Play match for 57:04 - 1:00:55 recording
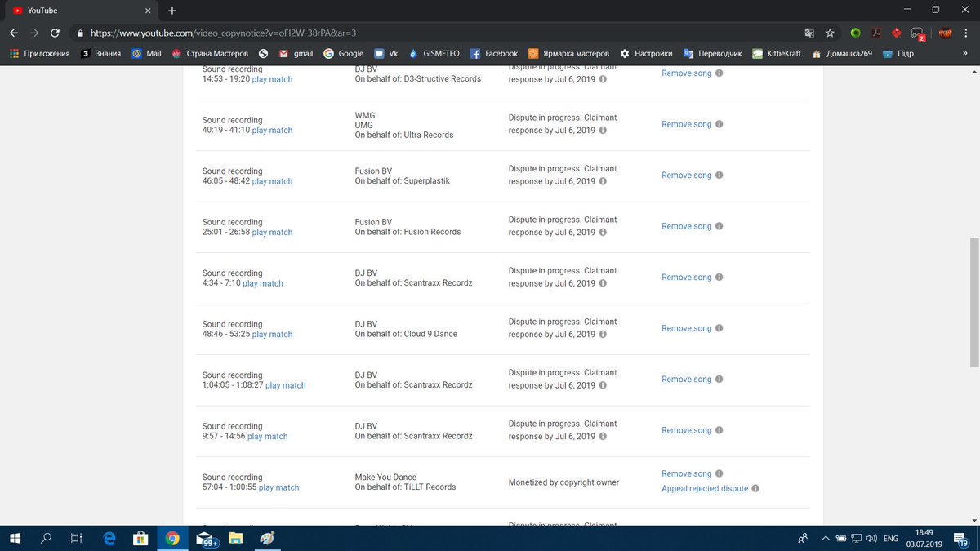 point(279,487)
